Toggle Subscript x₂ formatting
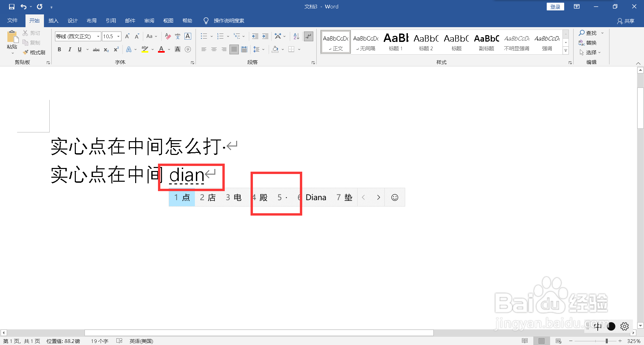Viewport: 644px width, 345px height. (106, 50)
